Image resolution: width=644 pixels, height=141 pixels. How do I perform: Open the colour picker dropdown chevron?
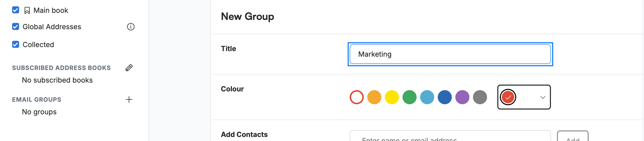543,97
